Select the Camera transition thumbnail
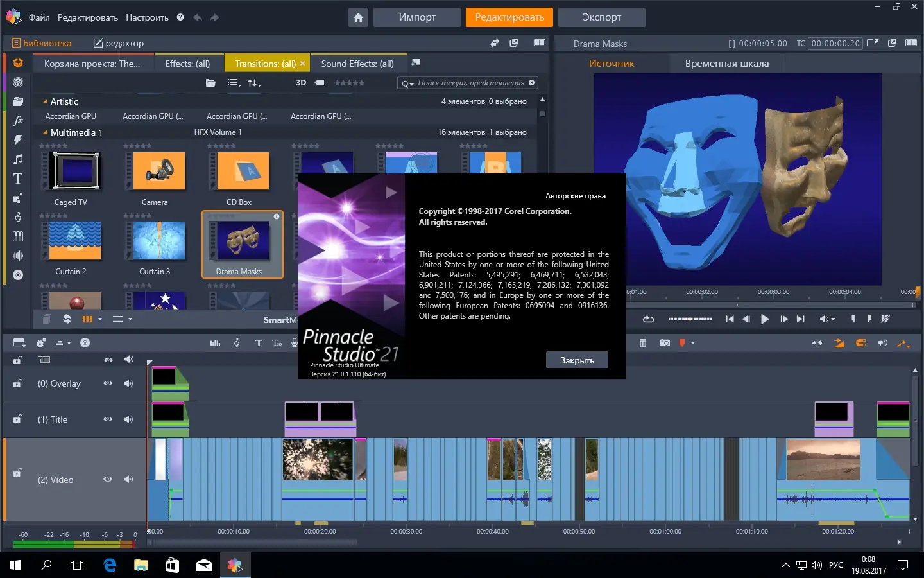Image resolution: width=924 pixels, height=578 pixels. [155, 171]
